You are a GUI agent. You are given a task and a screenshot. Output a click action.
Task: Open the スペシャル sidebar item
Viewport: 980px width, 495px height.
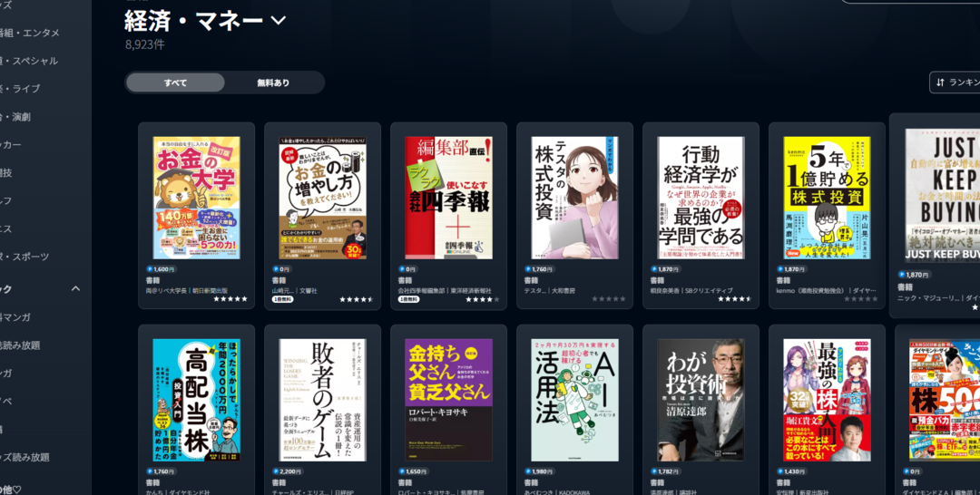[x=29, y=61]
